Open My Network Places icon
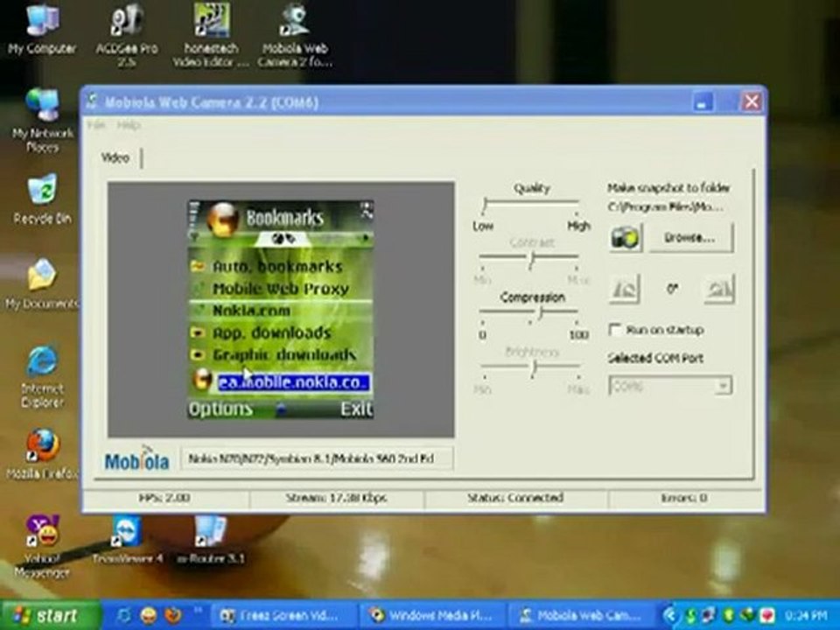 point(42,121)
